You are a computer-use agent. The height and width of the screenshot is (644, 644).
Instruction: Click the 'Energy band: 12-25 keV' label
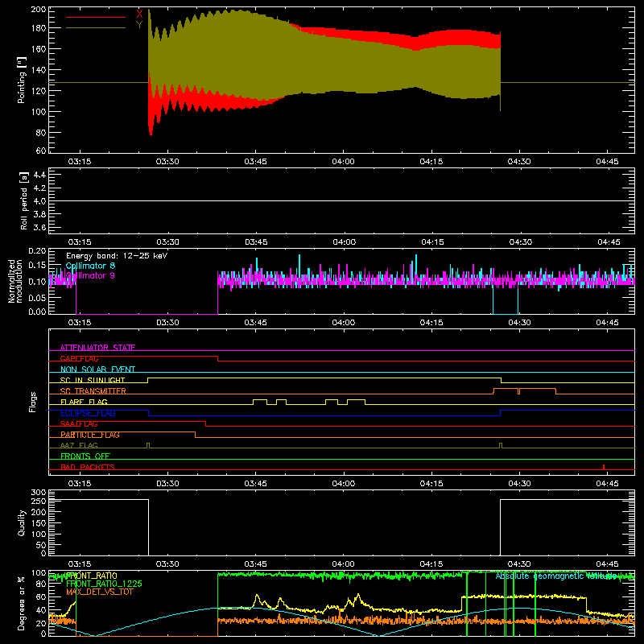coord(117,256)
